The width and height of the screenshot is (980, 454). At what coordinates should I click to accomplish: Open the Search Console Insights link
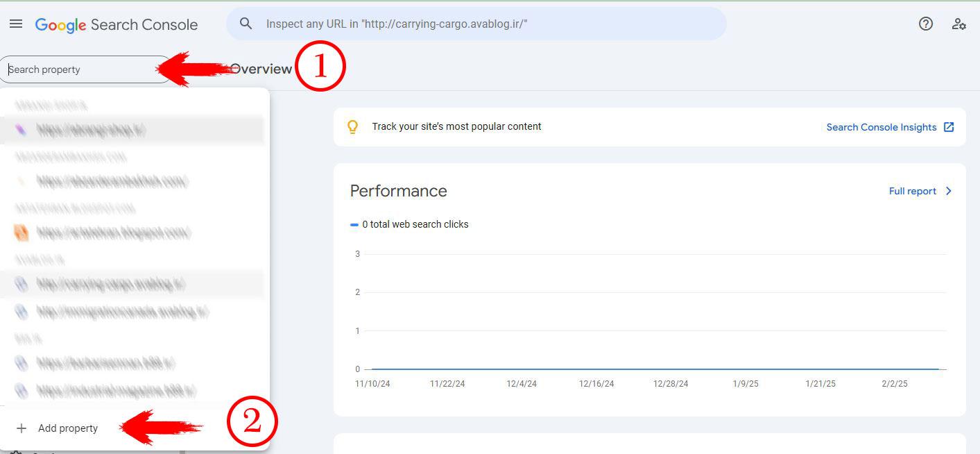click(882, 127)
